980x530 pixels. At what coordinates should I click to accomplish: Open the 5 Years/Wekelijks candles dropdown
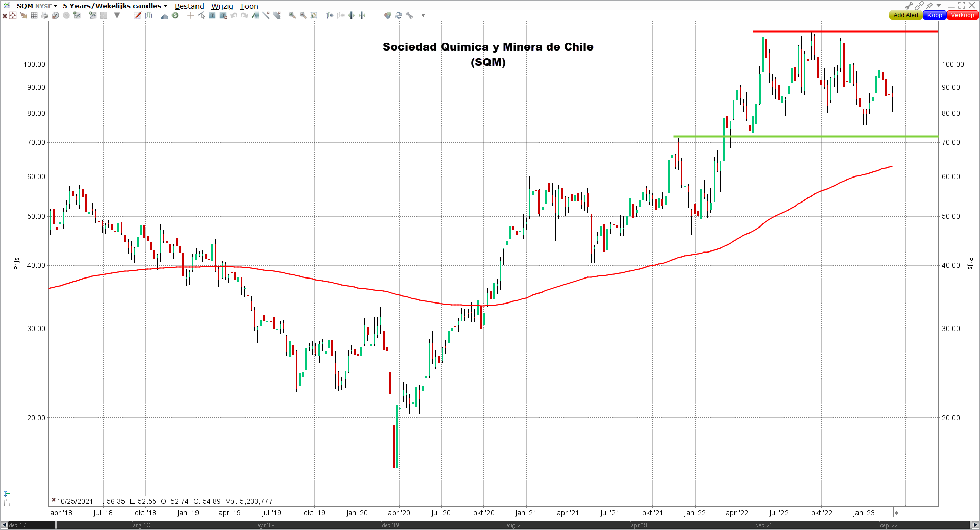[x=115, y=6]
